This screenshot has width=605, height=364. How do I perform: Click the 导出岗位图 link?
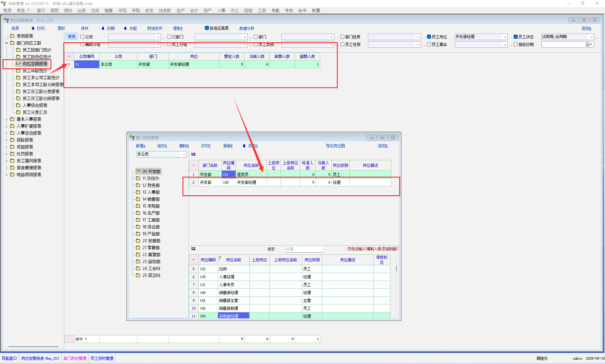click(x=335, y=146)
